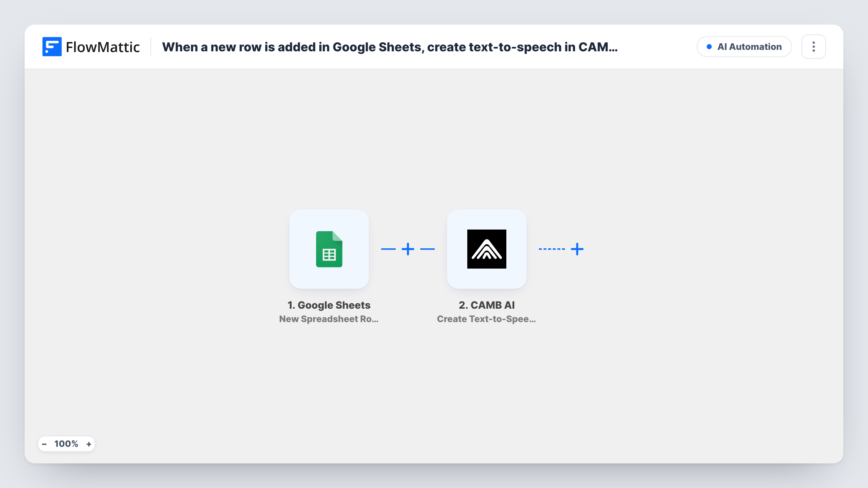The image size is (868, 488).
Task: Open the Google Sheets trigger step
Action: tap(329, 249)
